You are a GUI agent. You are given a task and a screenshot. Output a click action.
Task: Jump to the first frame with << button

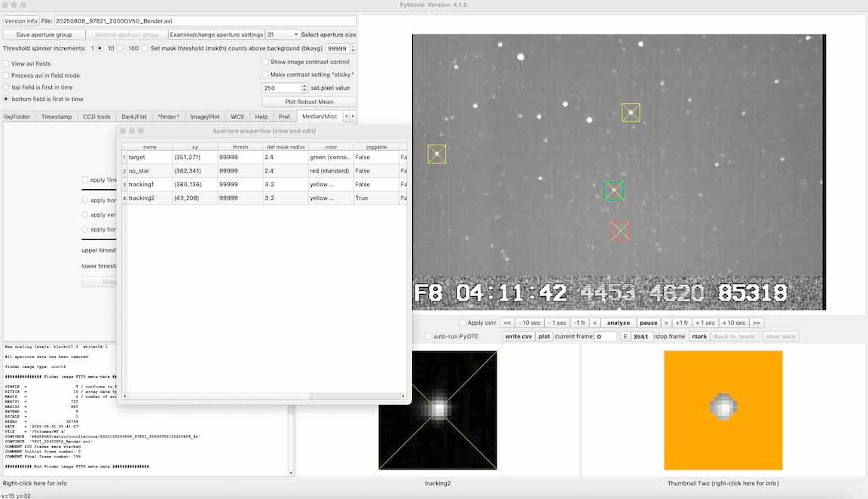coord(508,323)
